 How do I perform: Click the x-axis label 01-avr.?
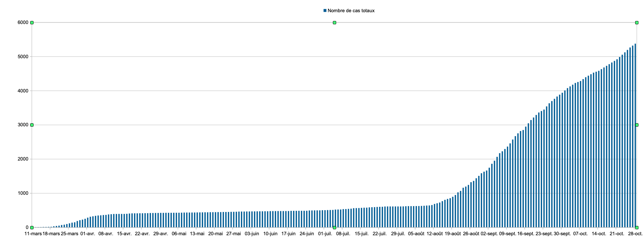point(88,234)
